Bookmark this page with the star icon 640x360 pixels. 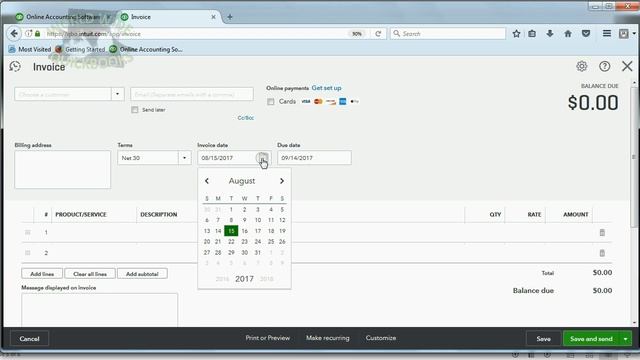(x=516, y=34)
